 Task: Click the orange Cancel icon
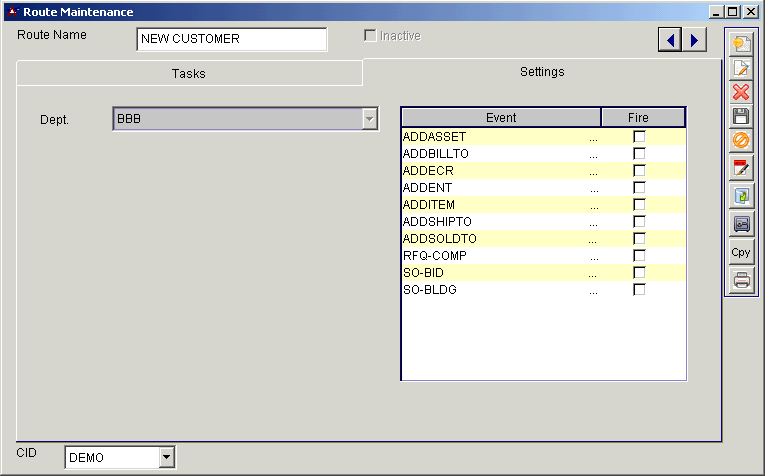click(741, 141)
